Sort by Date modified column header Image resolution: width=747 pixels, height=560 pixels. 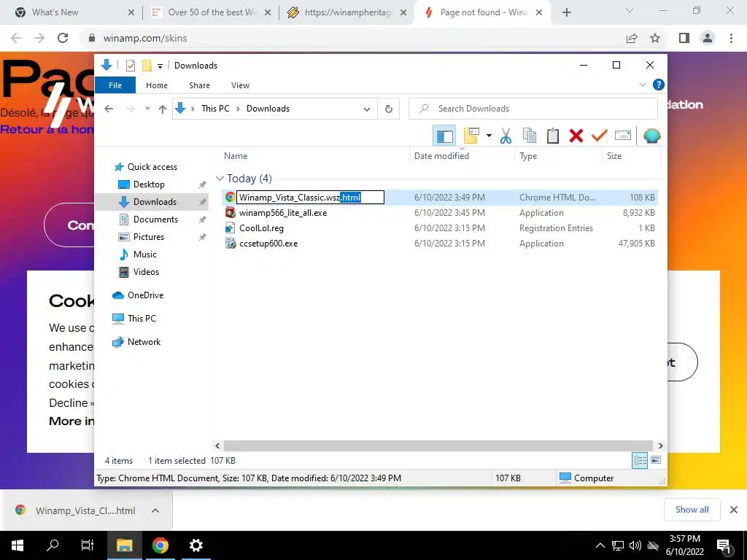point(462,156)
